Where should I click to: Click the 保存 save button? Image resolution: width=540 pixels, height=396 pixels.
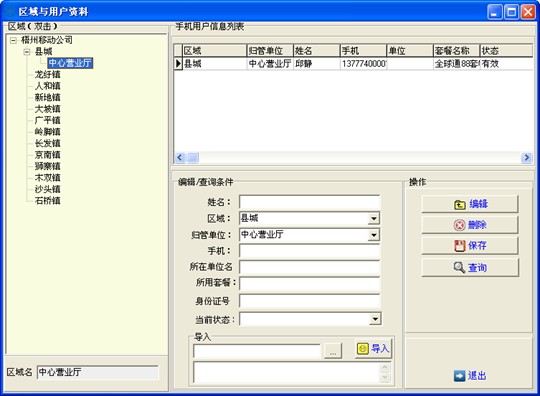tap(470, 246)
